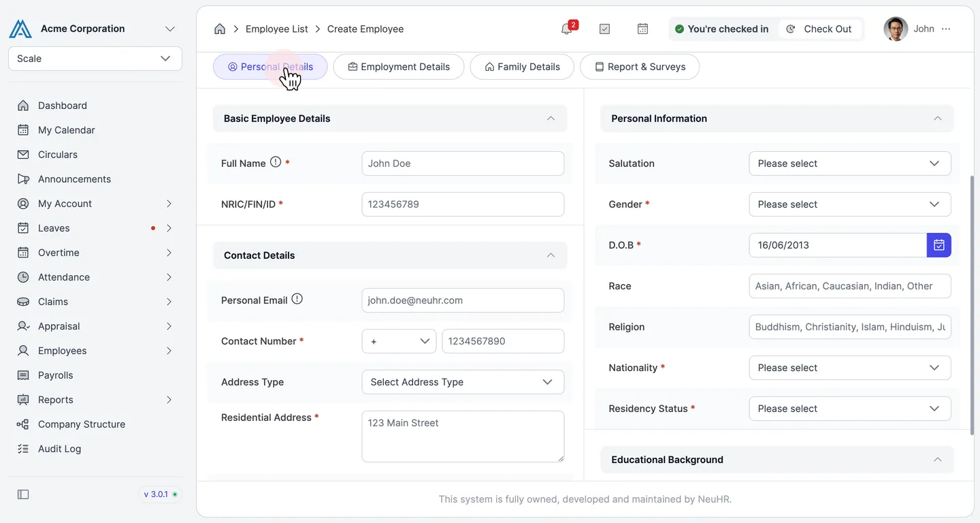The image size is (980, 523).
Task: Click the Personal Email info icon
Action: coord(297,299)
